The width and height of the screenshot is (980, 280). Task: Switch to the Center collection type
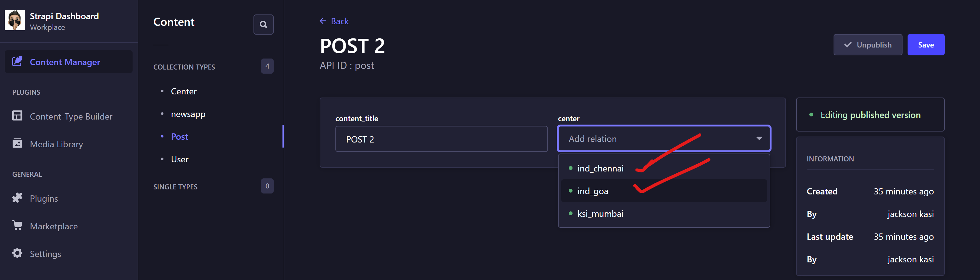pyautogui.click(x=184, y=91)
